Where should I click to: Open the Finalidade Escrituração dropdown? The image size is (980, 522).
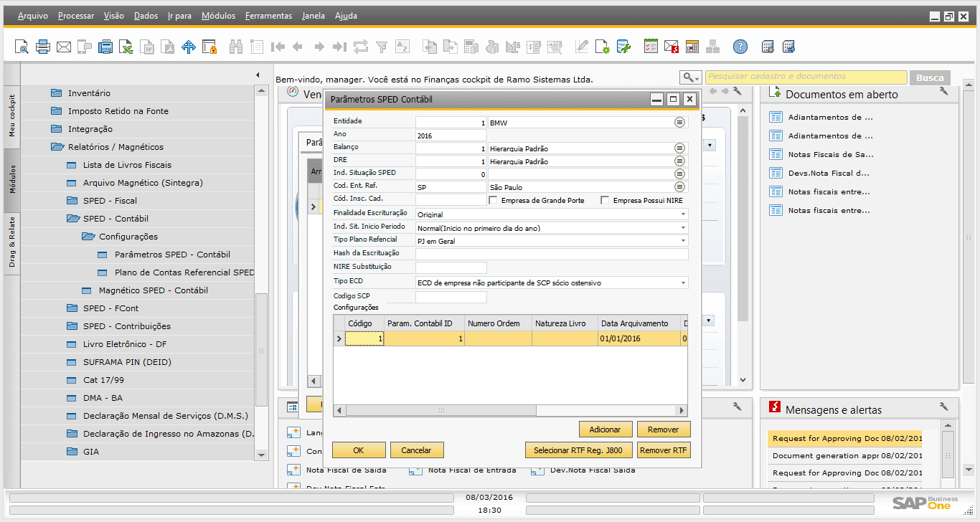click(x=682, y=214)
